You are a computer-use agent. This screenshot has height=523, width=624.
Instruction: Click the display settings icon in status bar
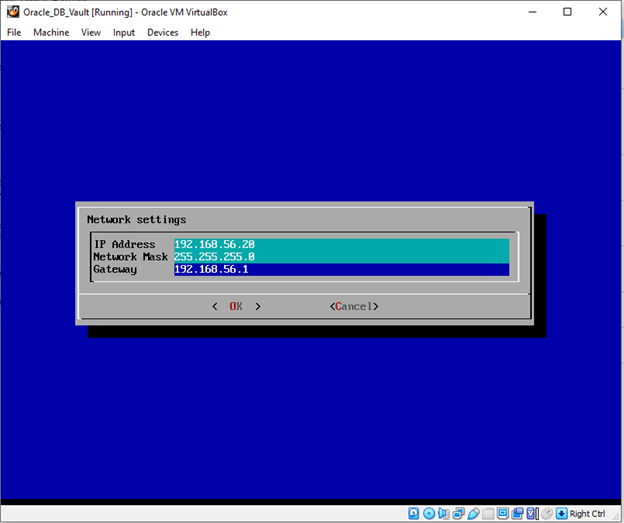point(503,513)
